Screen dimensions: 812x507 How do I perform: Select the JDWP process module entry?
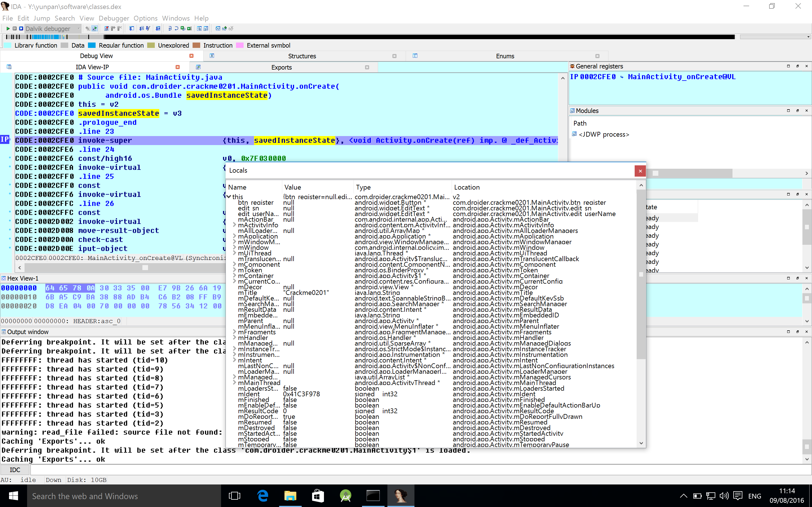point(603,134)
